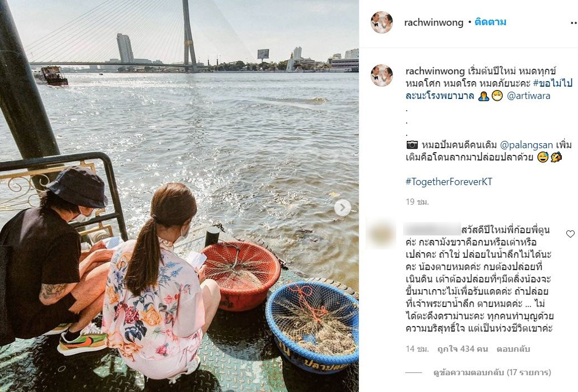
Task: Open the three-dots options menu
Action: [573, 22]
